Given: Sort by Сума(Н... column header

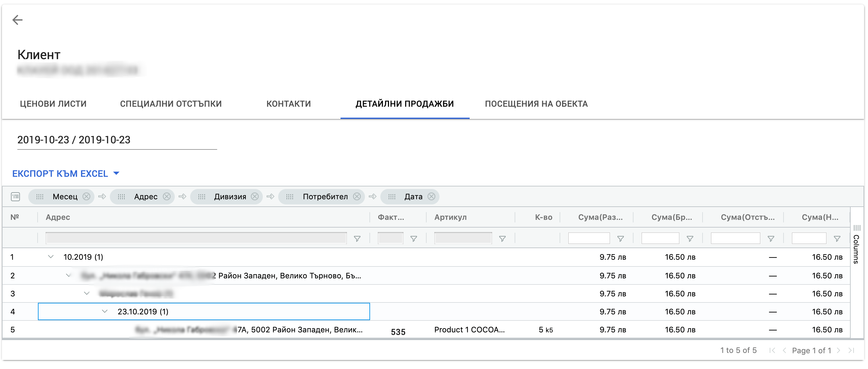Looking at the screenshot, I should click(820, 217).
